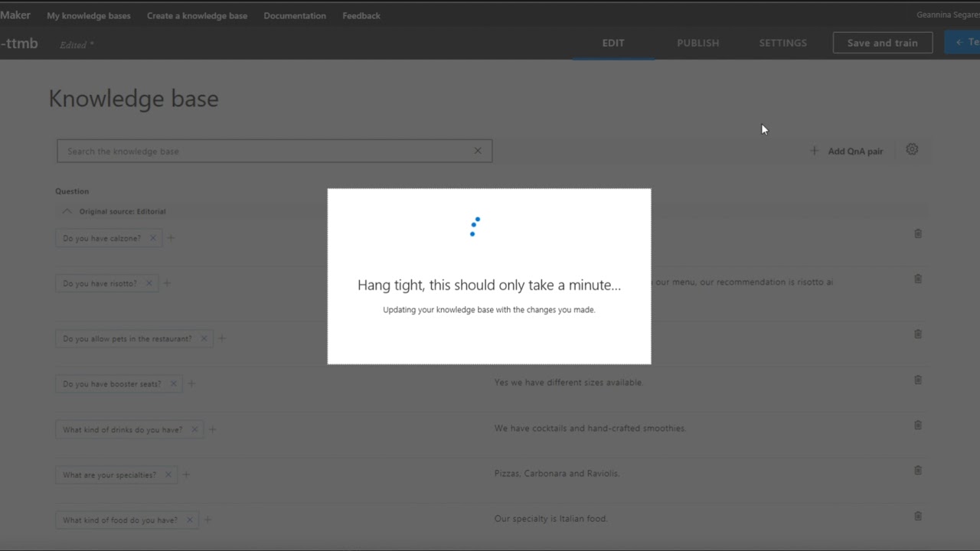
Task: Add alternate phrasing to calzone question
Action: click(171, 238)
